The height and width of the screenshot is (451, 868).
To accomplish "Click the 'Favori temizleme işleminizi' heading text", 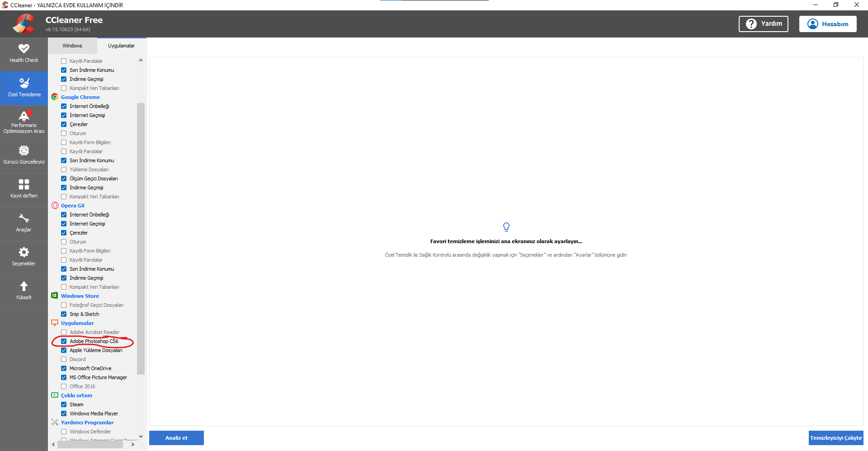I will click(506, 241).
